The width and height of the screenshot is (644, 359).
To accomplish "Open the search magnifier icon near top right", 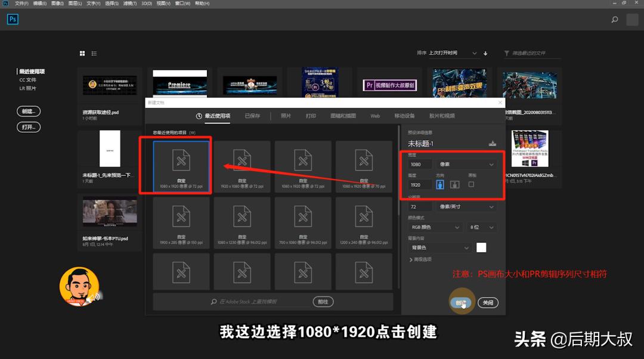I will point(614,19).
